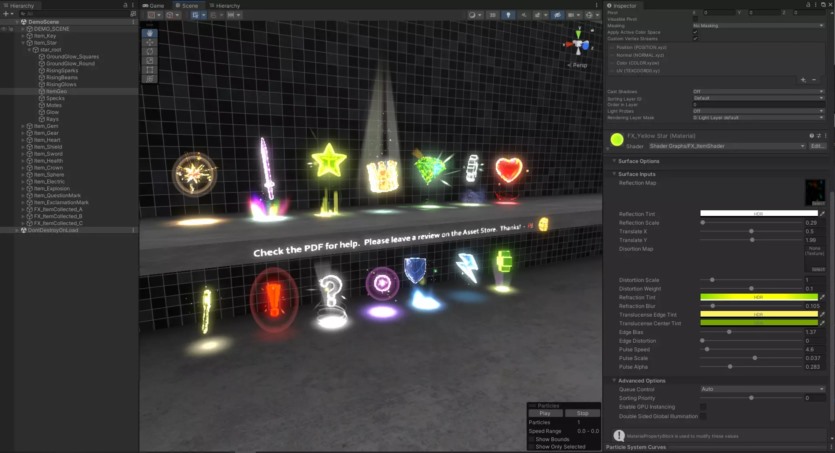Screen dimensions: 835x453
Task: Open the Gizmos menu icon
Action: (590, 15)
